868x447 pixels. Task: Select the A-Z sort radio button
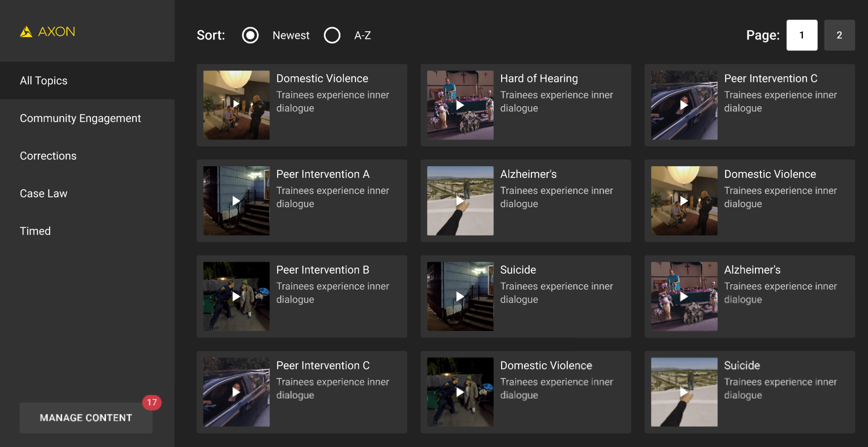(x=332, y=35)
